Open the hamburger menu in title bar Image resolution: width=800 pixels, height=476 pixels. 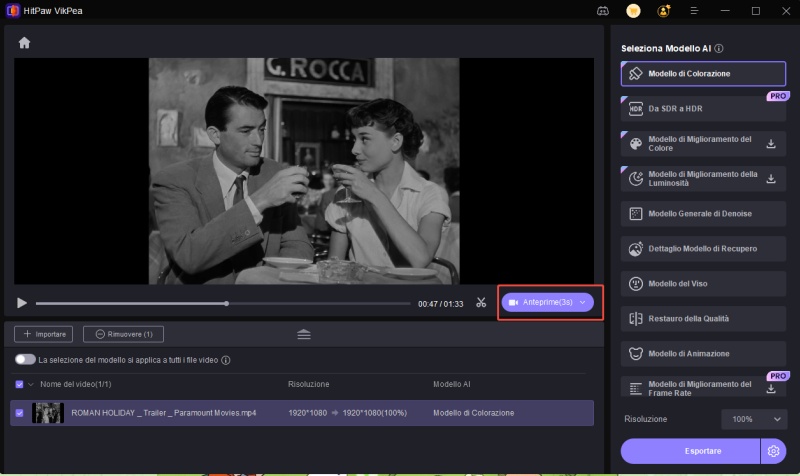pos(694,11)
